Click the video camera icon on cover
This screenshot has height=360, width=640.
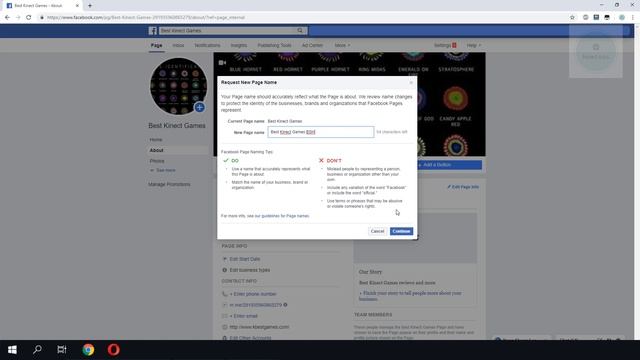(222, 63)
